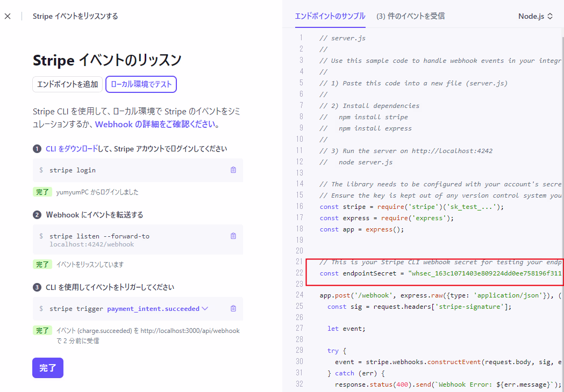Switch to (3) 件のイベントを受信 tab
564x392 pixels.
tap(410, 16)
